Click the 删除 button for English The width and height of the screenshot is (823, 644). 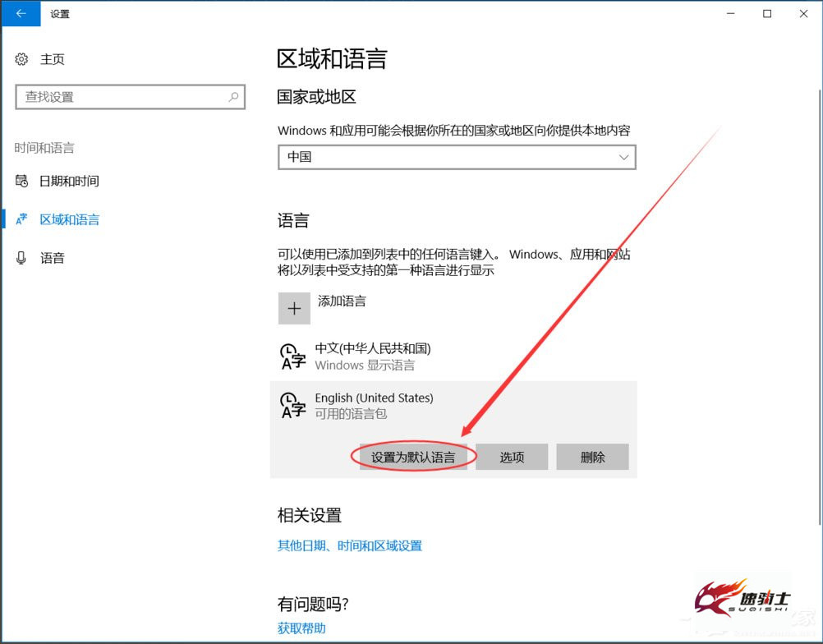[x=592, y=457]
